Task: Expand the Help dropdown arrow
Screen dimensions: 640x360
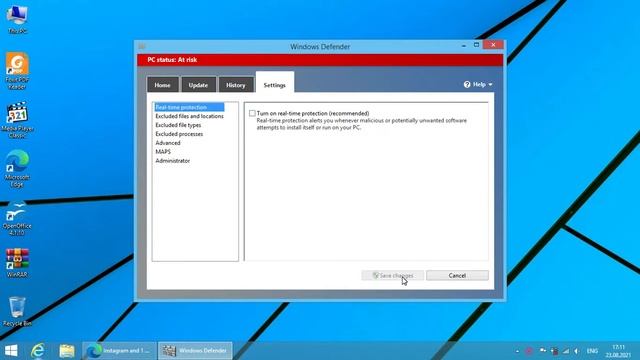Action: (490, 84)
